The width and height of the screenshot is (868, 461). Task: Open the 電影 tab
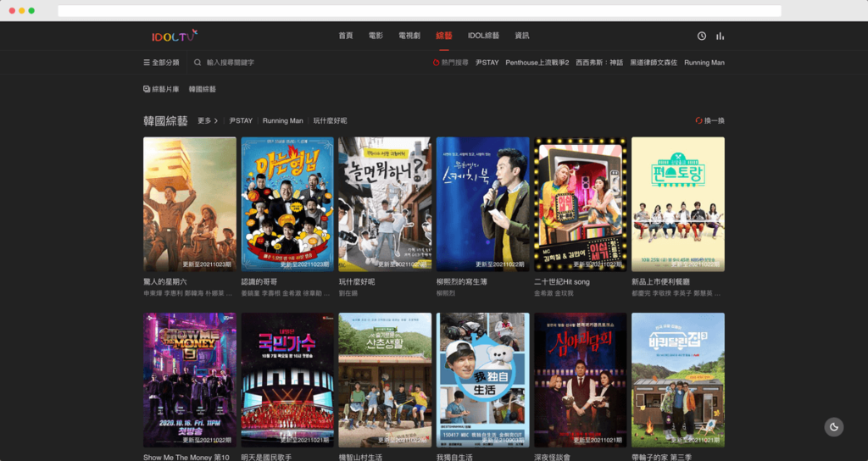pyautogui.click(x=376, y=36)
